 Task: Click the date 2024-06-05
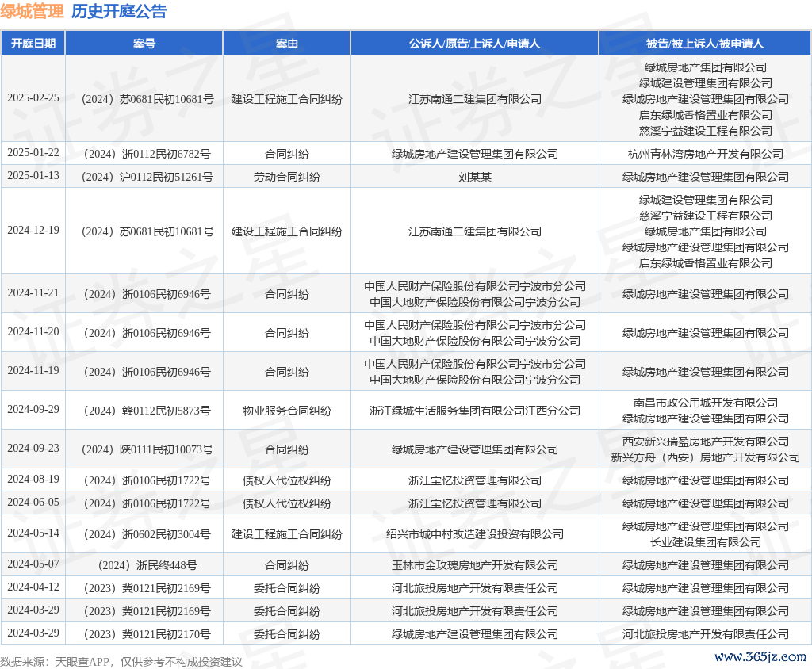33,503
